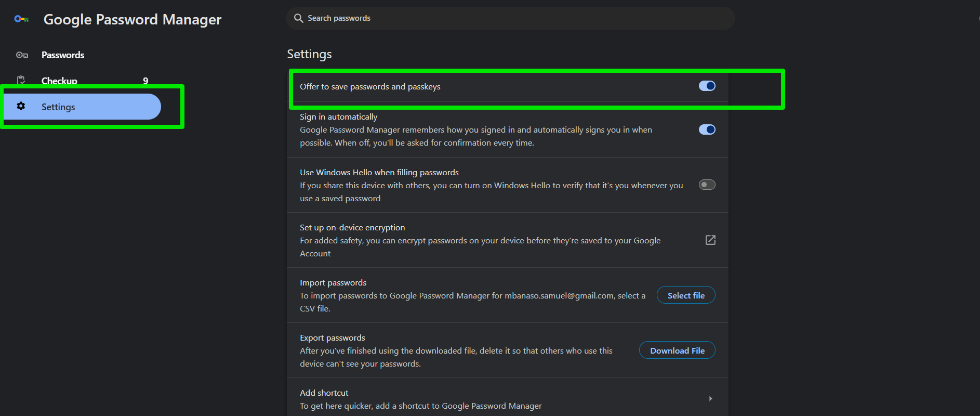The width and height of the screenshot is (980, 416).
Task: Click the Download File button
Action: click(677, 350)
